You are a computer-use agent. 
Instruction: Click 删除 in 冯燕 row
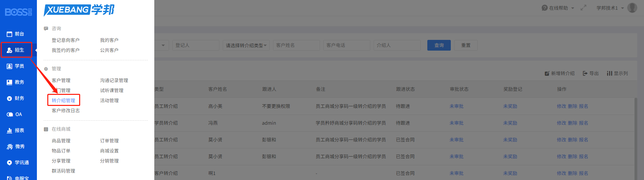(x=573, y=123)
